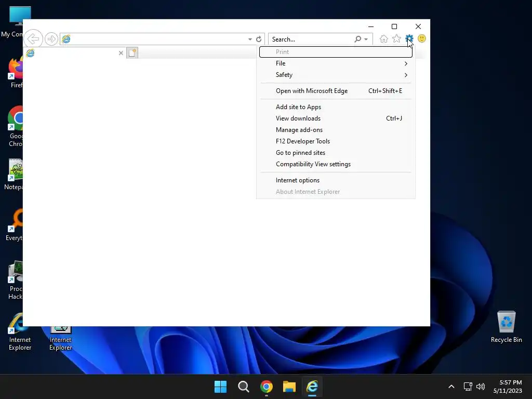Choose Add site to Apps
Screen dimensions: 532x399
336,107
